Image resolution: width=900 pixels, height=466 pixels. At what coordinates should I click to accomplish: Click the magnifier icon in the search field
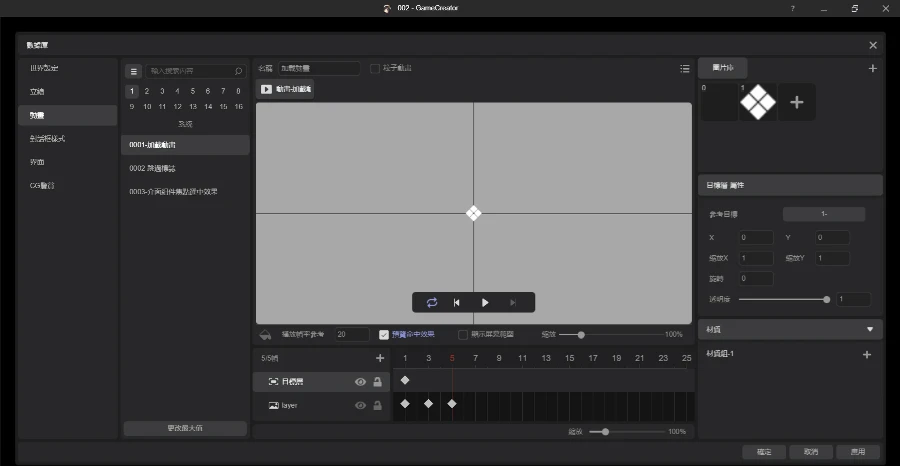(238, 72)
